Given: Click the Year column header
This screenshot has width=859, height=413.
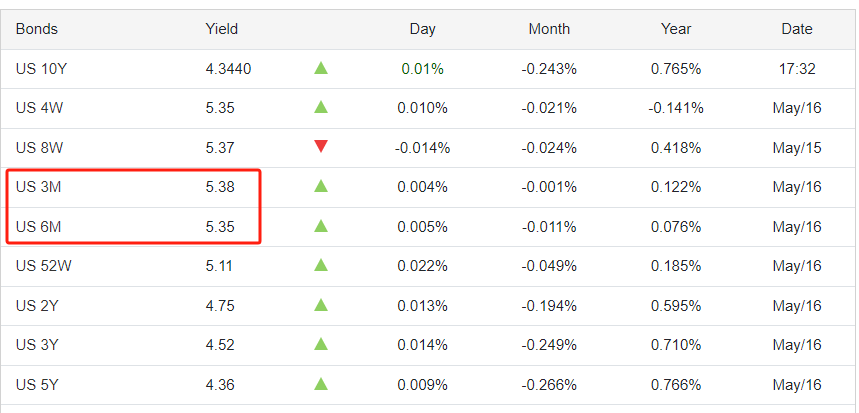Looking at the screenshot, I should 676,29.
